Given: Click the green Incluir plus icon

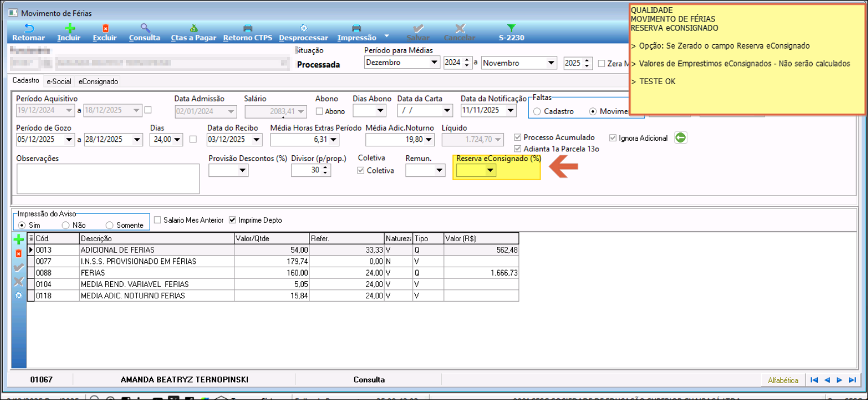Looking at the screenshot, I should click(69, 28).
